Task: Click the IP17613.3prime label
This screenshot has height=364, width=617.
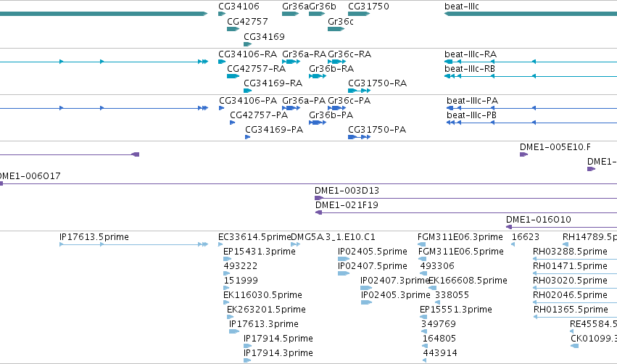Action: pyautogui.click(x=264, y=324)
